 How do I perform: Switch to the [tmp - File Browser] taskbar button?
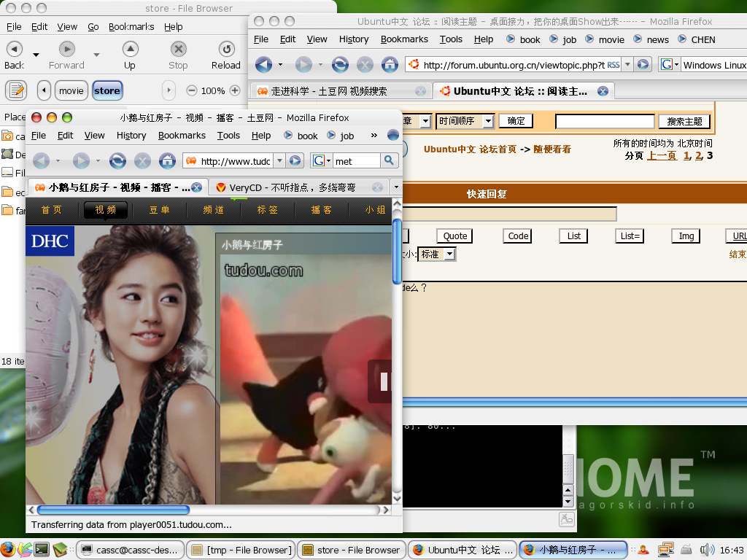coord(241,550)
